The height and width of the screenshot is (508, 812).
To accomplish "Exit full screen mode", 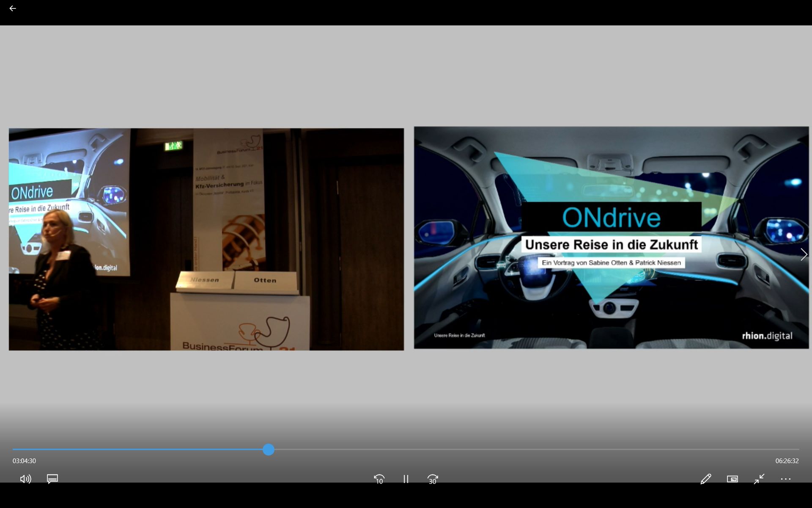I will tap(759, 479).
